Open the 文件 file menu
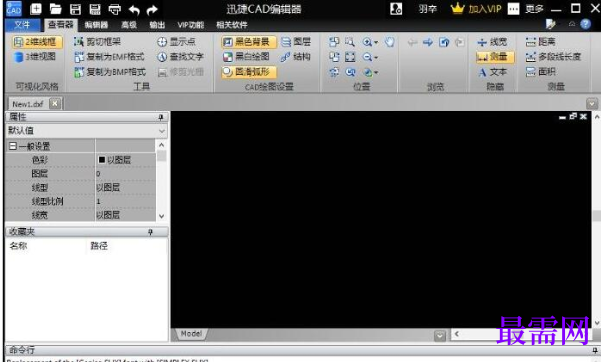The width and height of the screenshot is (608, 362). click(22, 25)
